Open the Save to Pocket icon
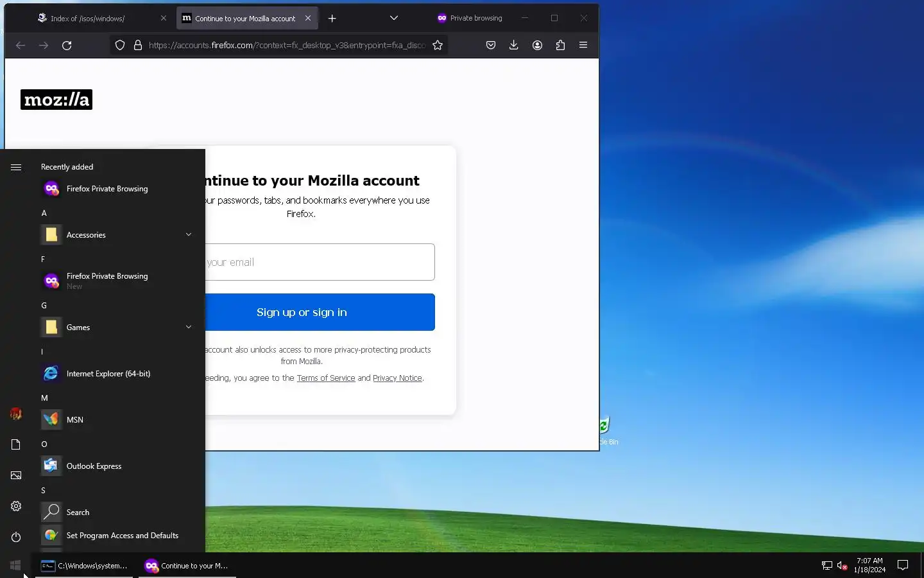Viewport: 924px width, 578px height. [491, 45]
